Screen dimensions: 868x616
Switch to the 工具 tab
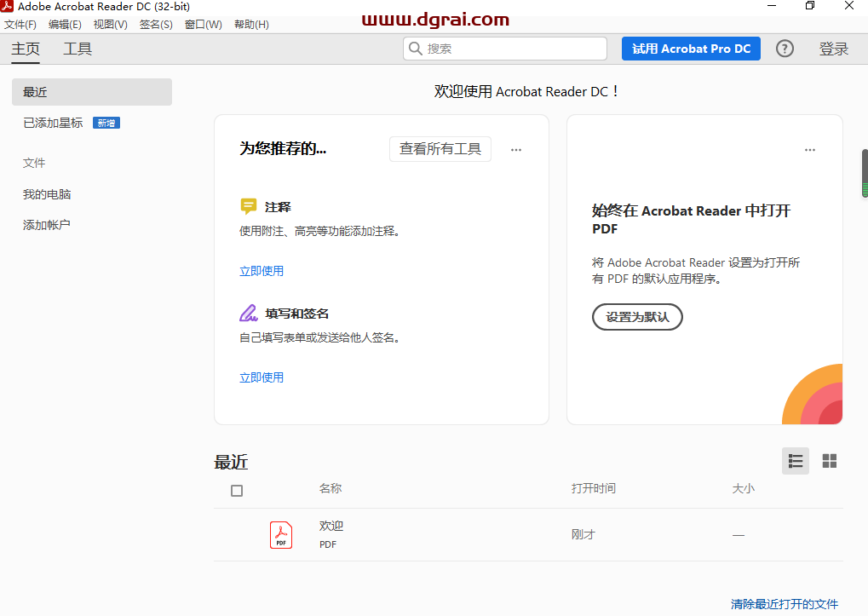tap(78, 49)
